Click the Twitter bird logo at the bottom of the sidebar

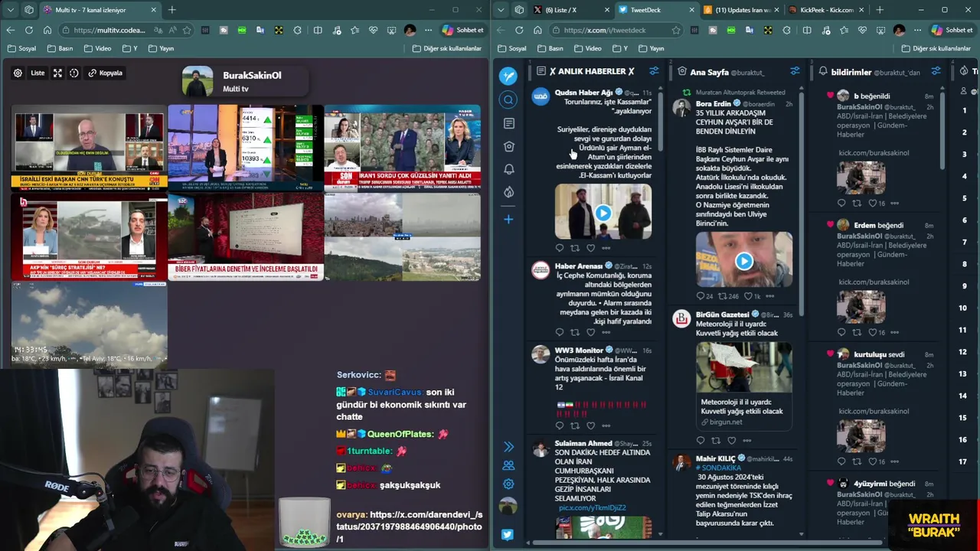tap(508, 534)
